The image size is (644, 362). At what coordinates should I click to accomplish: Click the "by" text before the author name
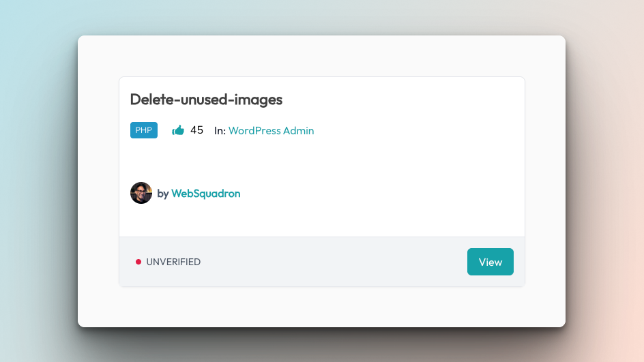[x=163, y=194]
